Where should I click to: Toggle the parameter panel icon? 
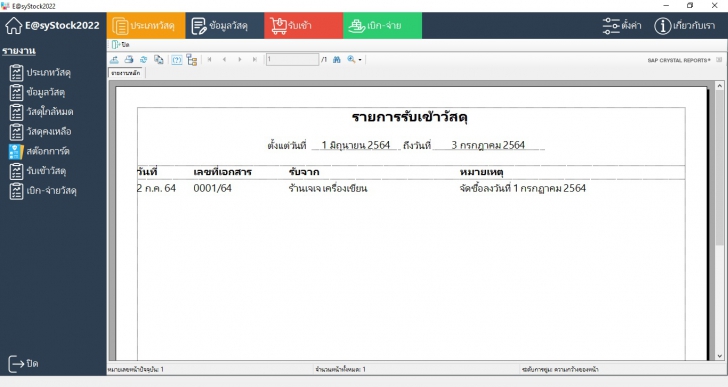pos(176,59)
